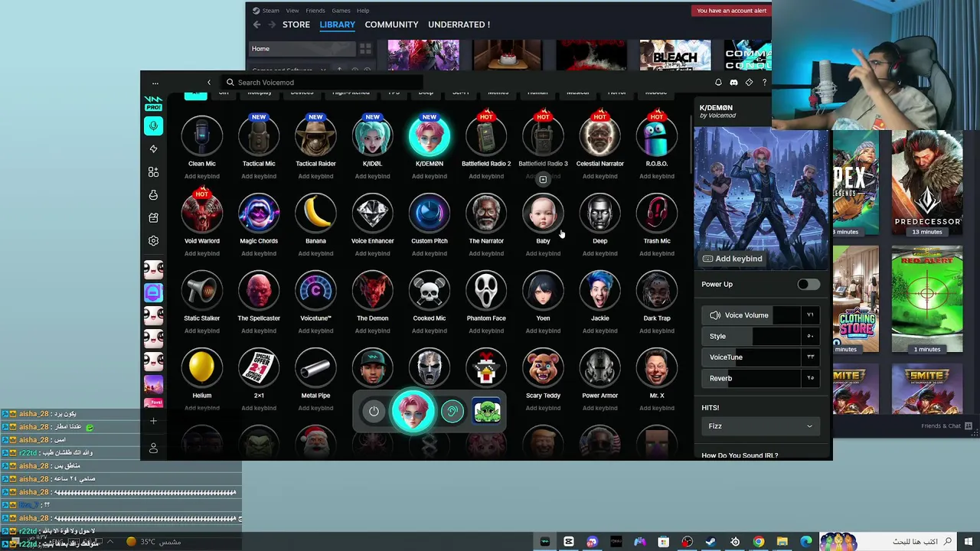The width and height of the screenshot is (980, 551).
Task: Open Steam from the taskbar
Action: (x=710, y=542)
